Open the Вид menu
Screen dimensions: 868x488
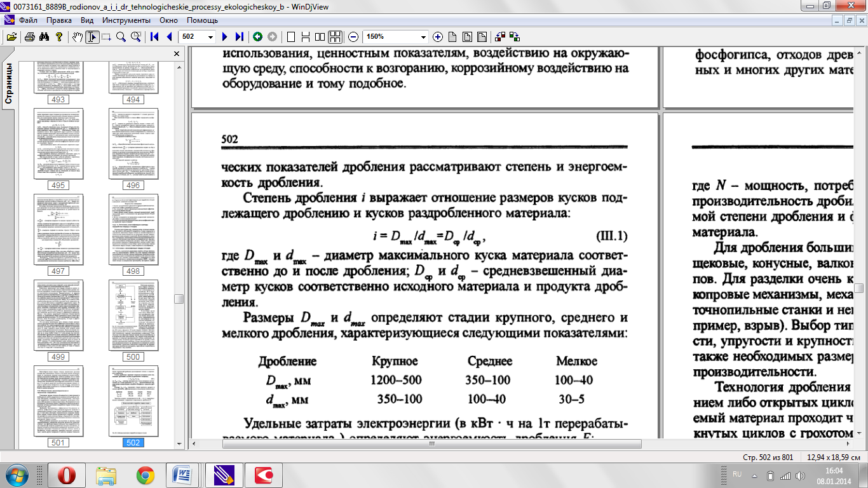coord(88,20)
